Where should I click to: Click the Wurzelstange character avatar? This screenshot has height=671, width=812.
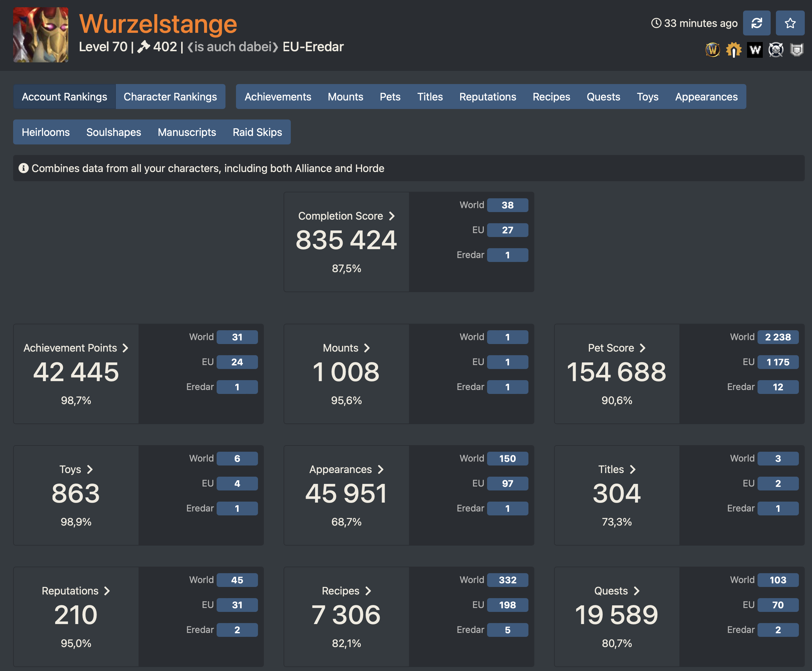tap(41, 35)
